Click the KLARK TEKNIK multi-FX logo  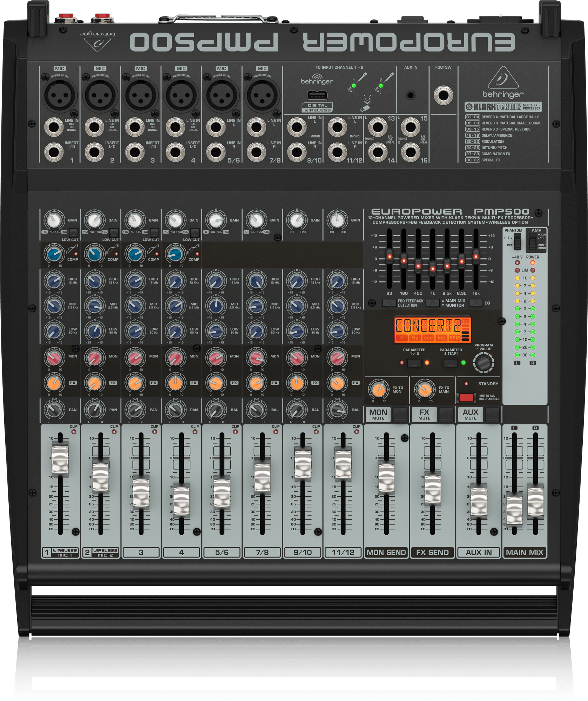[503, 107]
